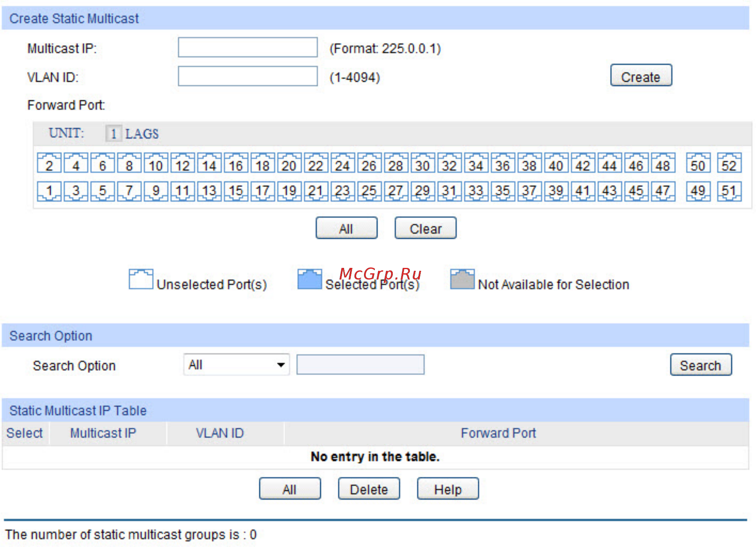The width and height of the screenshot is (756, 547).
Task: Select forward port 11
Action: click(x=182, y=191)
